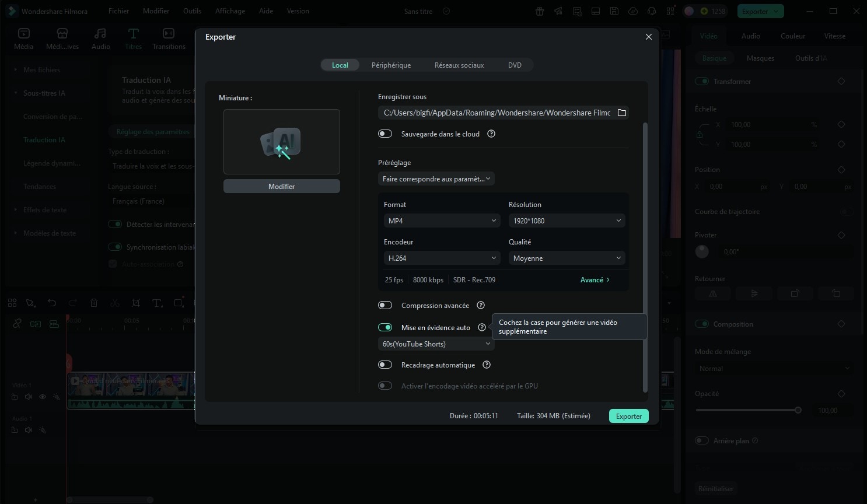Open the 60s(YouTube Shorts) dropdown
Screen dimensions: 867x504
(436, 344)
